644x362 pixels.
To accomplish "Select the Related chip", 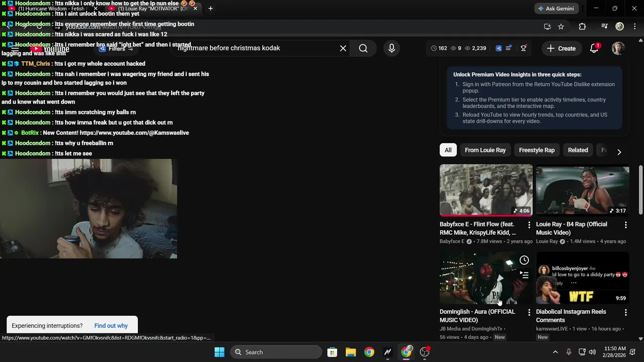I will click(x=578, y=150).
